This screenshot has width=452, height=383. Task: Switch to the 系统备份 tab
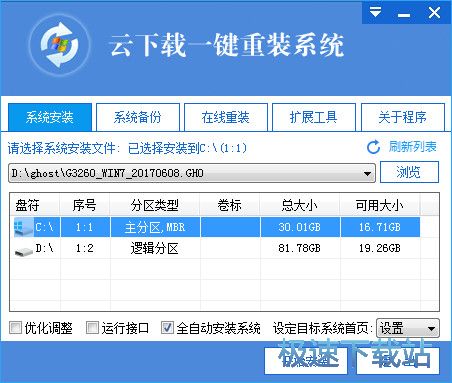pyautogui.click(x=138, y=117)
